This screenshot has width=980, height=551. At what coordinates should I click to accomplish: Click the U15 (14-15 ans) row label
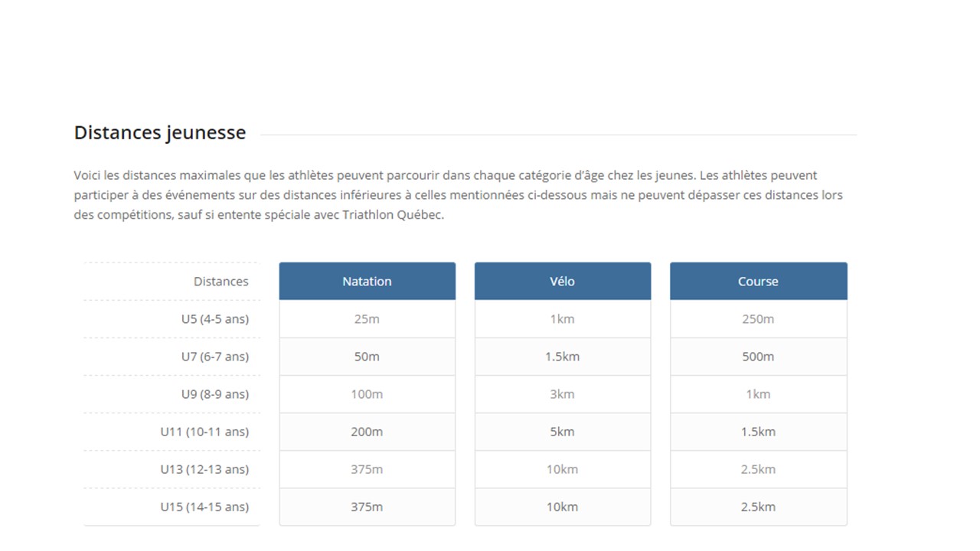(x=204, y=507)
